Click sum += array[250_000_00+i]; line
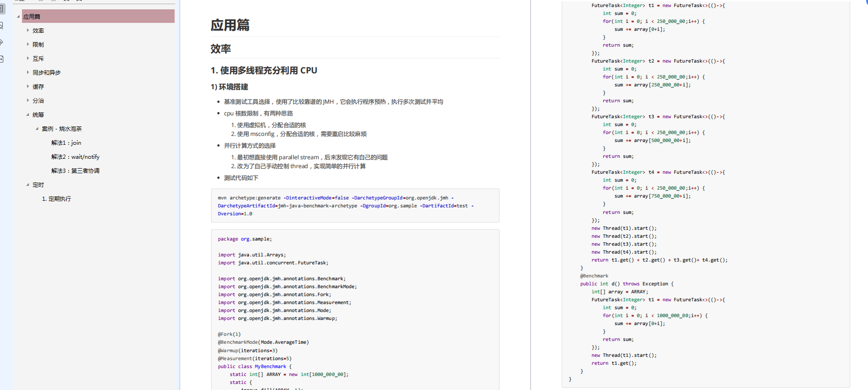 click(652, 85)
